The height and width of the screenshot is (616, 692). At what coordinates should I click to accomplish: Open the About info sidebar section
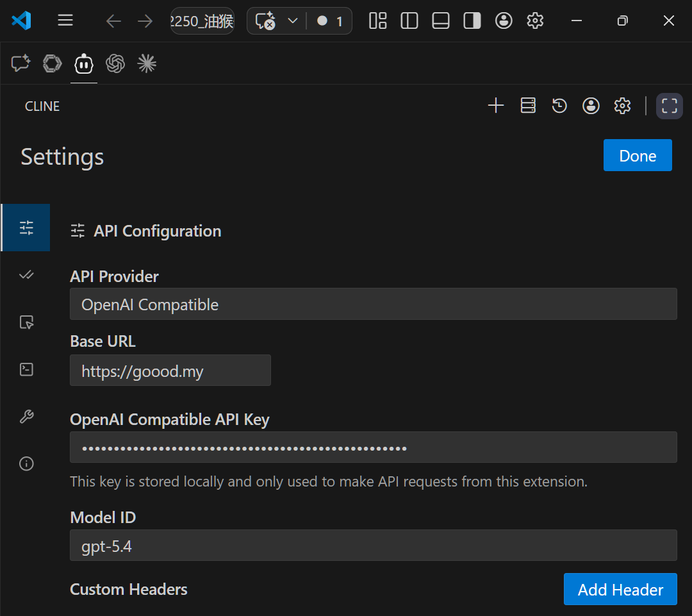click(26, 463)
